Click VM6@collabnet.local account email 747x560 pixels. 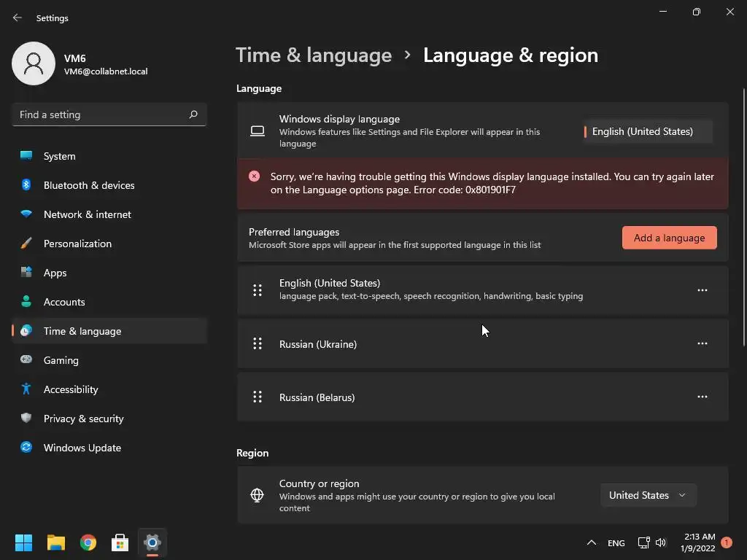click(x=106, y=71)
